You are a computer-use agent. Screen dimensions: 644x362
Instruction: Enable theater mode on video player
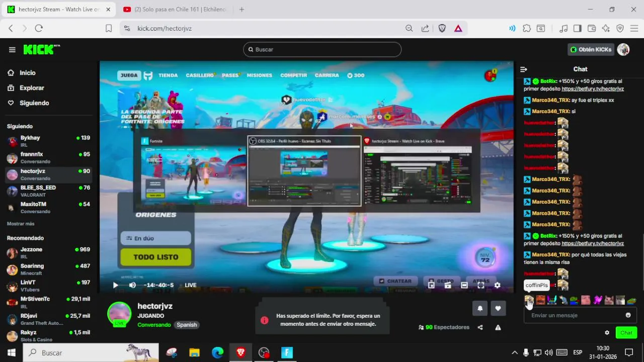click(464, 285)
